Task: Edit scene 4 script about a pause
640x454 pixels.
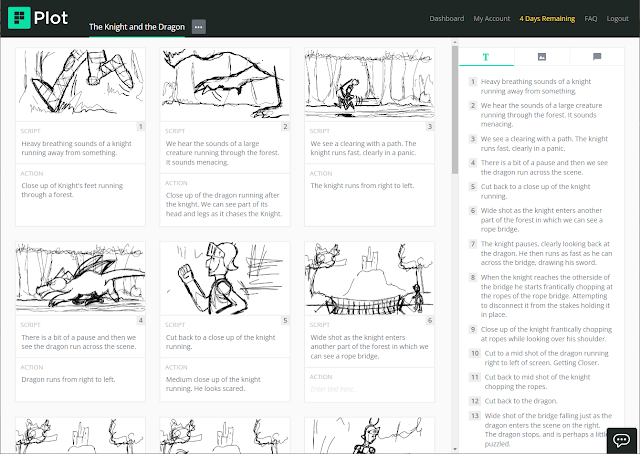Action: tap(80, 342)
